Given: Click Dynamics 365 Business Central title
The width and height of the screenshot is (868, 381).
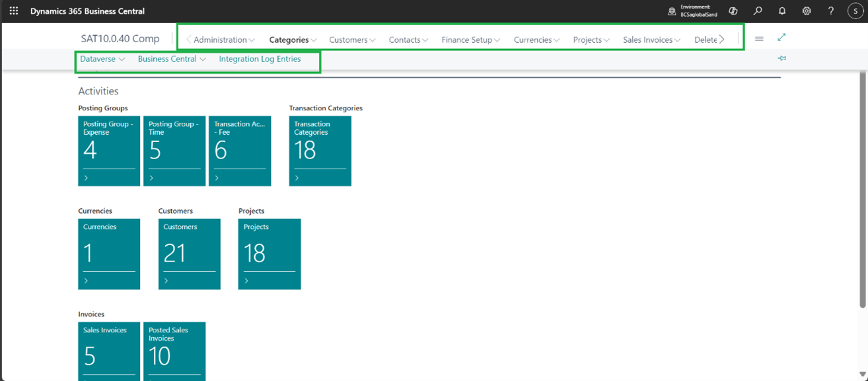Looking at the screenshot, I should tap(87, 11).
